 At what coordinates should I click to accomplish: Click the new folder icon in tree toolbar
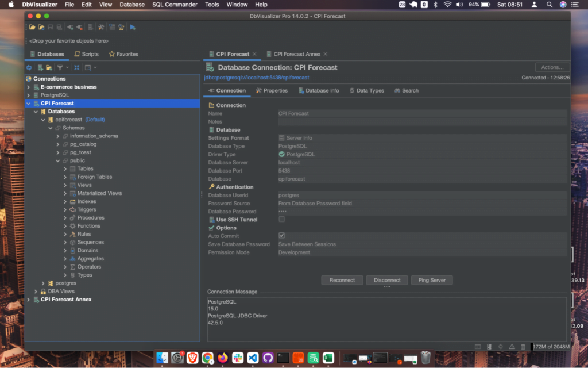tap(49, 68)
